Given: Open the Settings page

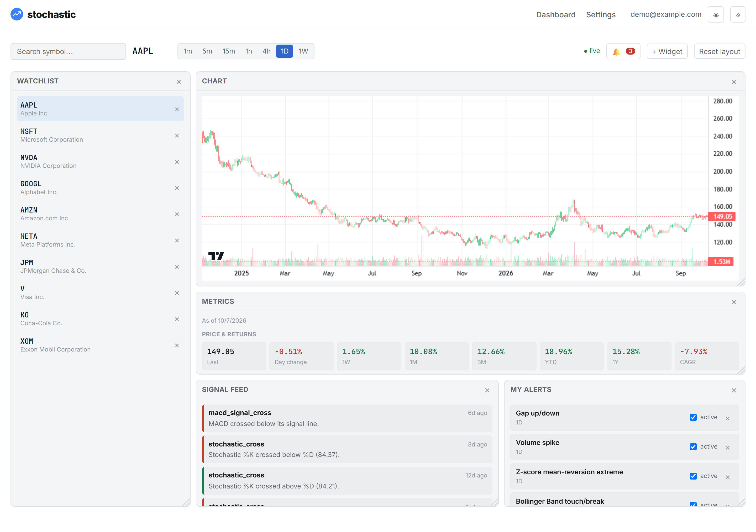Looking at the screenshot, I should [x=601, y=15].
